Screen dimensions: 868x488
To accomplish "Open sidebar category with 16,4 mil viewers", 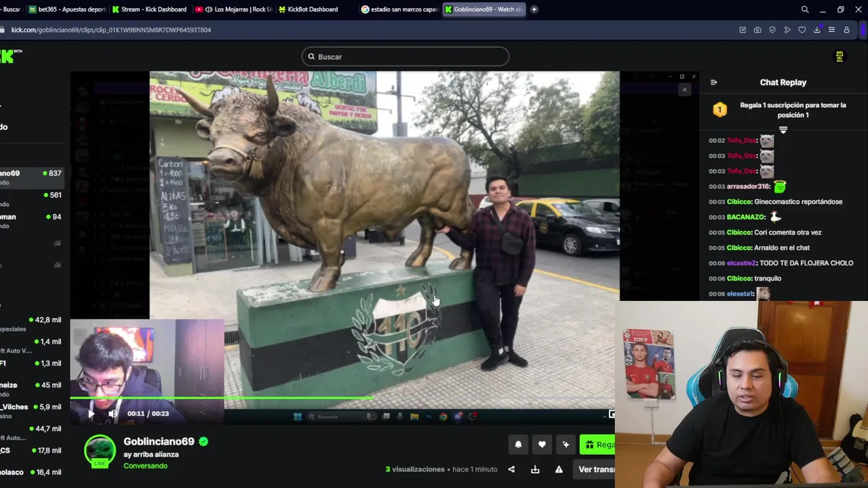I will [32, 472].
